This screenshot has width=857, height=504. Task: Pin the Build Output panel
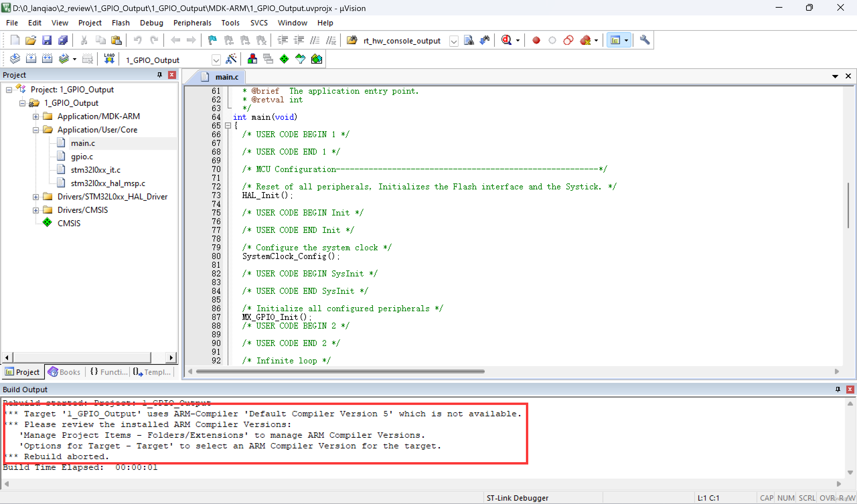tap(838, 390)
